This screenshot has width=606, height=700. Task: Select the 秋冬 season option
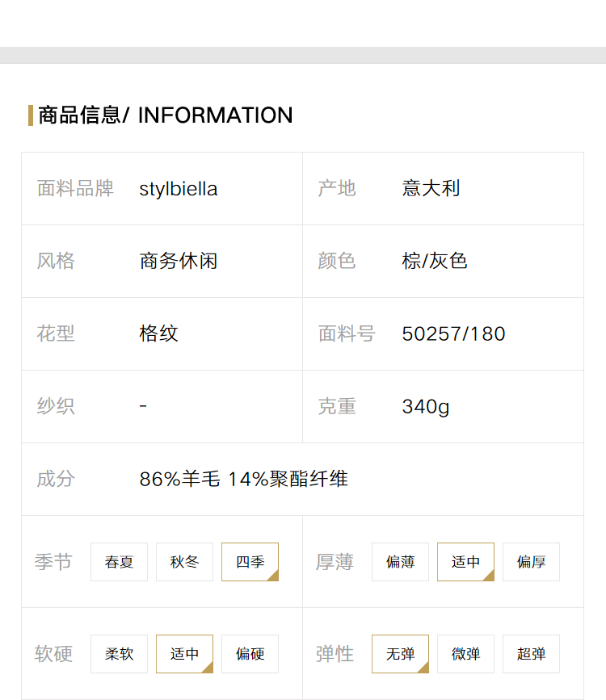tap(184, 562)
